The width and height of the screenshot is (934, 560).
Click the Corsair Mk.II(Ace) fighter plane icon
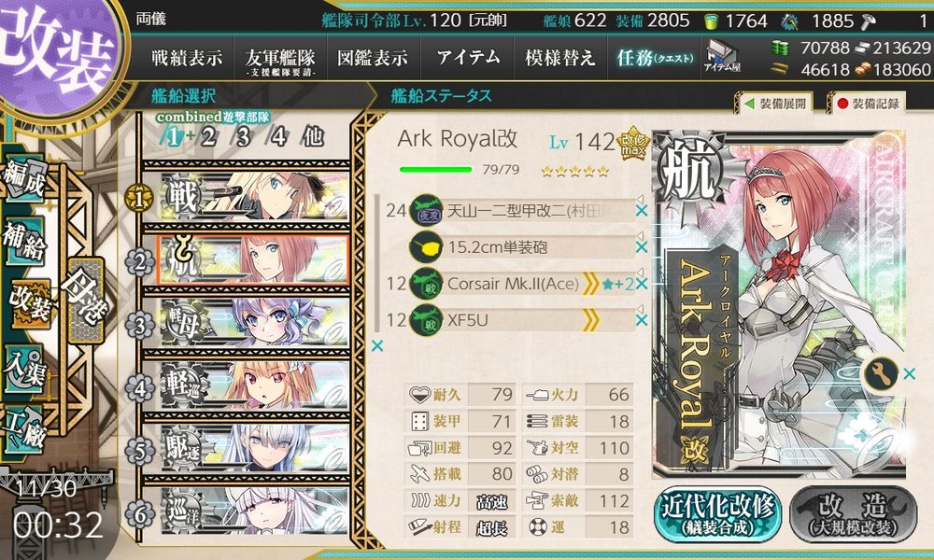(427, 284)
